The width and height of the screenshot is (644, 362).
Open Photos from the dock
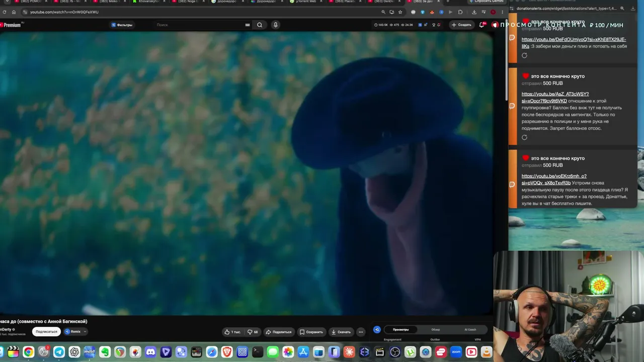tap(288, 352)
